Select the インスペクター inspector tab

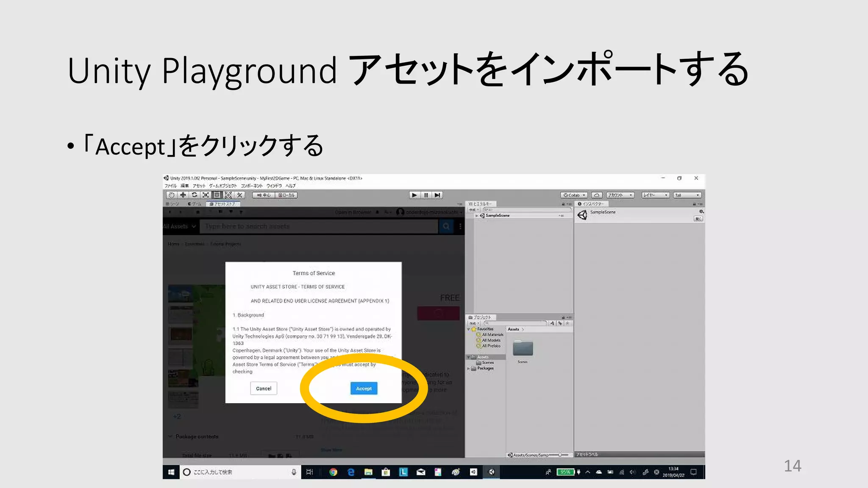coord(591,204)
